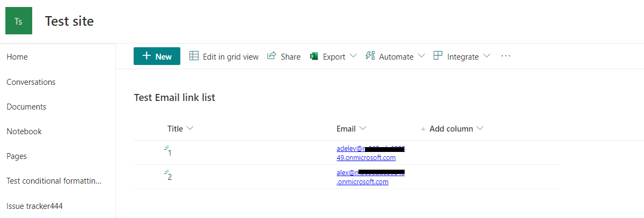This screenshot has height=218, width=644.
Task: Expand the Export dropdown chevron
Action: [x=353, y=56]
